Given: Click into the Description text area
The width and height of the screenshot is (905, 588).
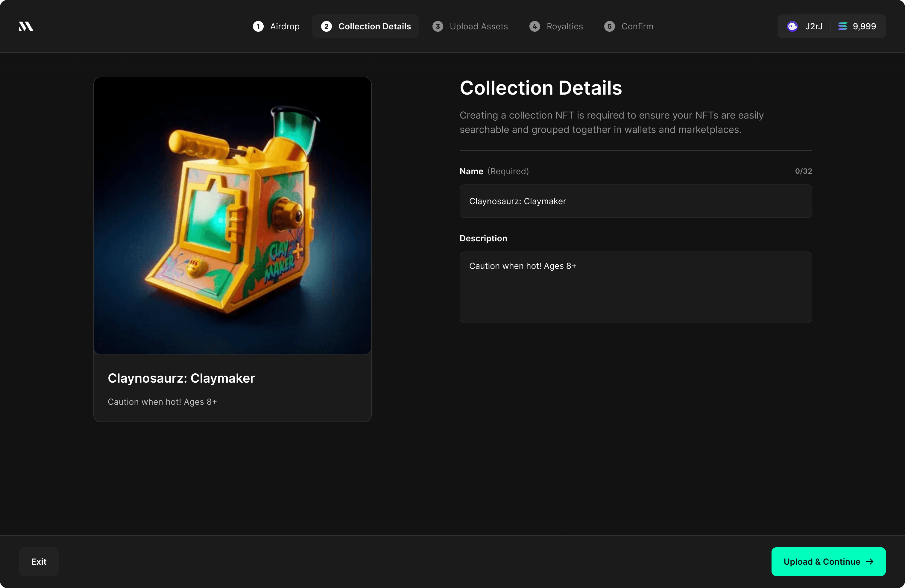Looking at the screenshot, I should (x=635, y=287).
